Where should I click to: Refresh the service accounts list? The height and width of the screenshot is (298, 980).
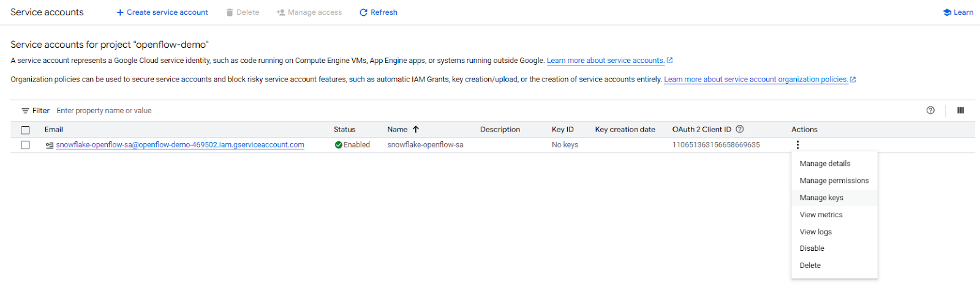(379, 12)
